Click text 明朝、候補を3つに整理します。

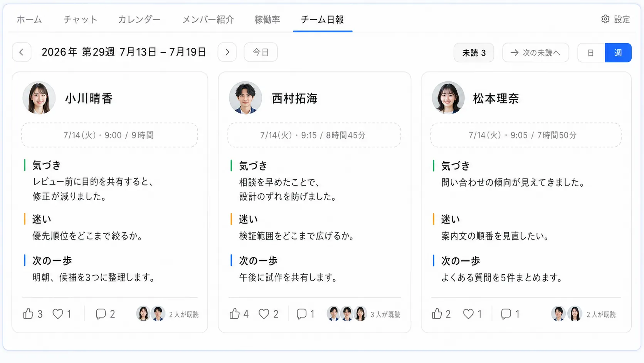pos(94,277)
